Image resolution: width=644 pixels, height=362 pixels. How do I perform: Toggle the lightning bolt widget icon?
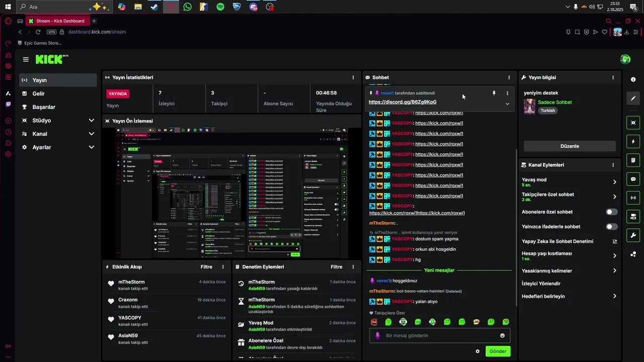(x=633, y=141)
